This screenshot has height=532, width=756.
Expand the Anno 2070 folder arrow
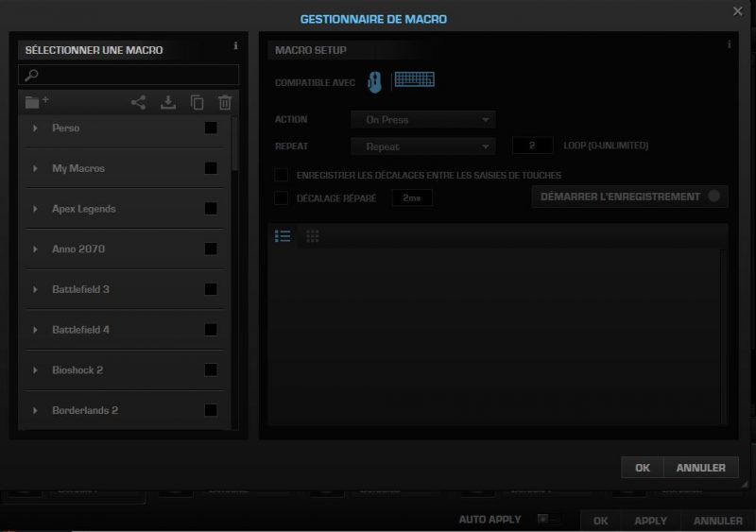[35, 249]
